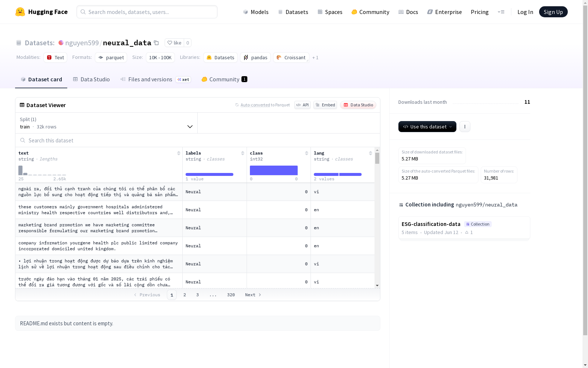
Task: Open the red Data Studio button
Action: point(358,105)
